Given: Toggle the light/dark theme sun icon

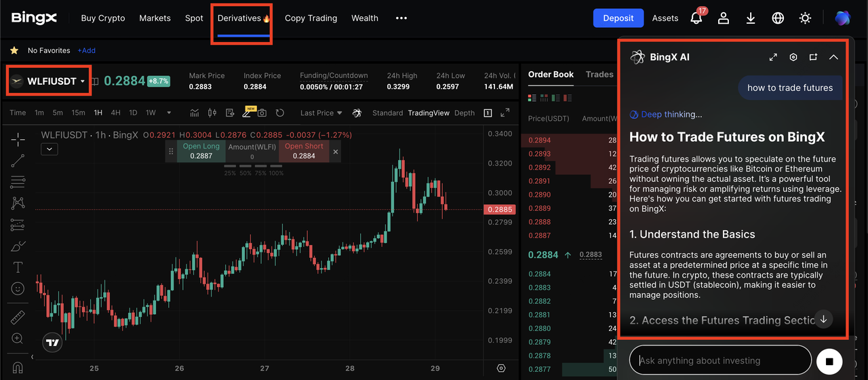Looking at the screenshot, I should (x=805, y=18).
